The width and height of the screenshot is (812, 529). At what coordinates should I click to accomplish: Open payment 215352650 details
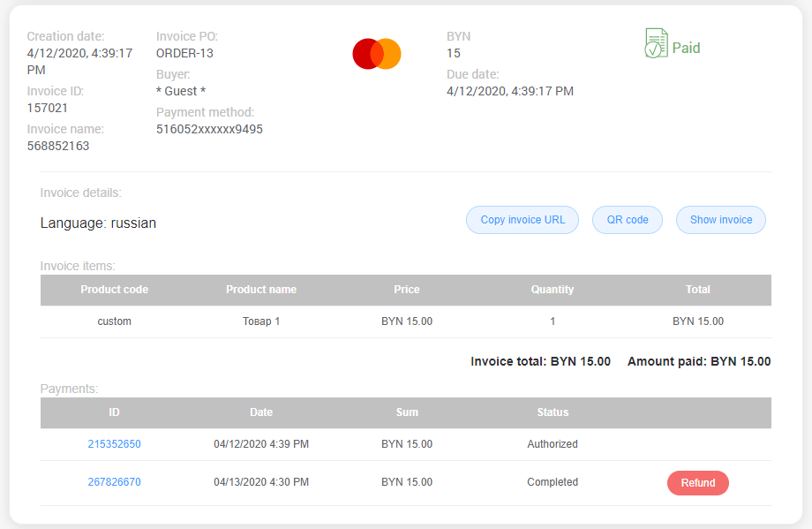click(114, 444)
